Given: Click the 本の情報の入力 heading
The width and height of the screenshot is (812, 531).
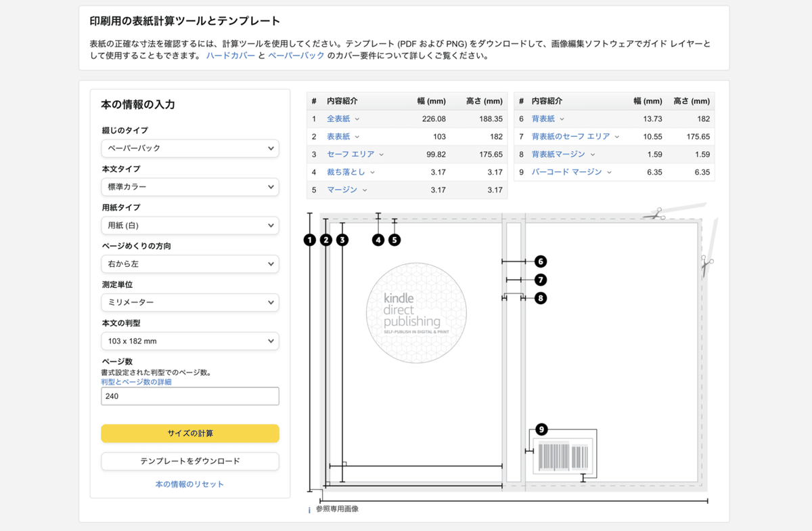Looking at the screenshot, I should [x=138, y=105].
